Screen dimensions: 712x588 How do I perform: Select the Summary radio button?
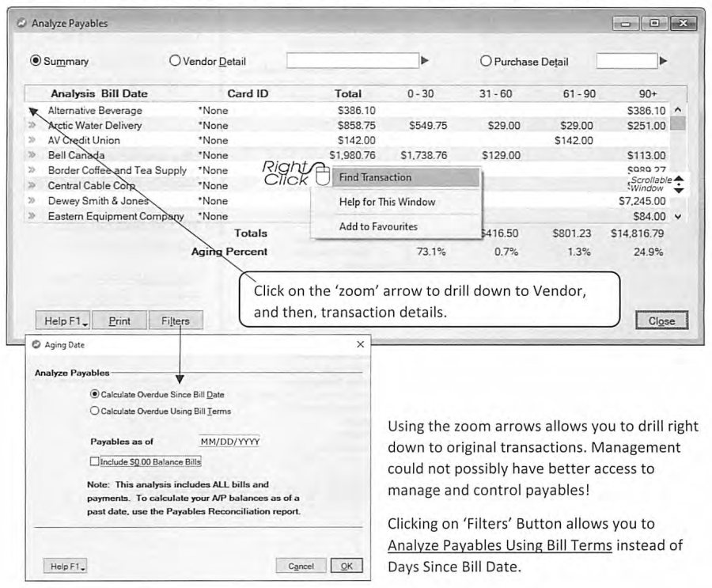36,60
